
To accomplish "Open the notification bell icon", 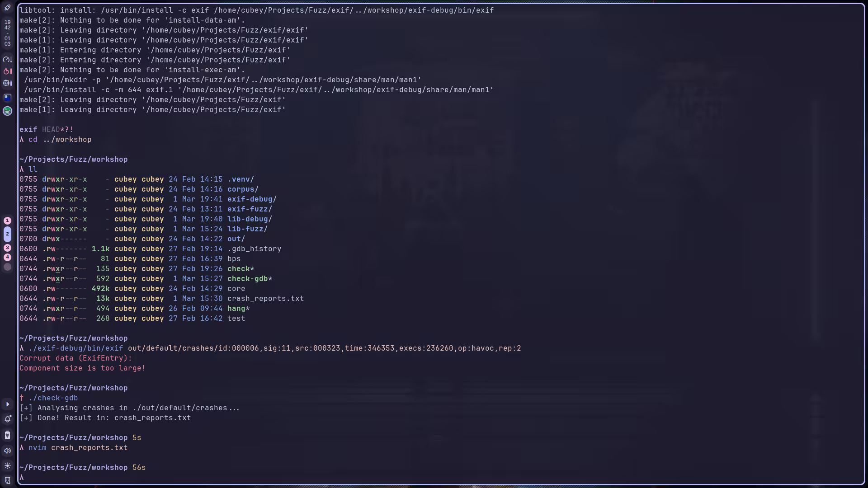I will tap(7, 419).
